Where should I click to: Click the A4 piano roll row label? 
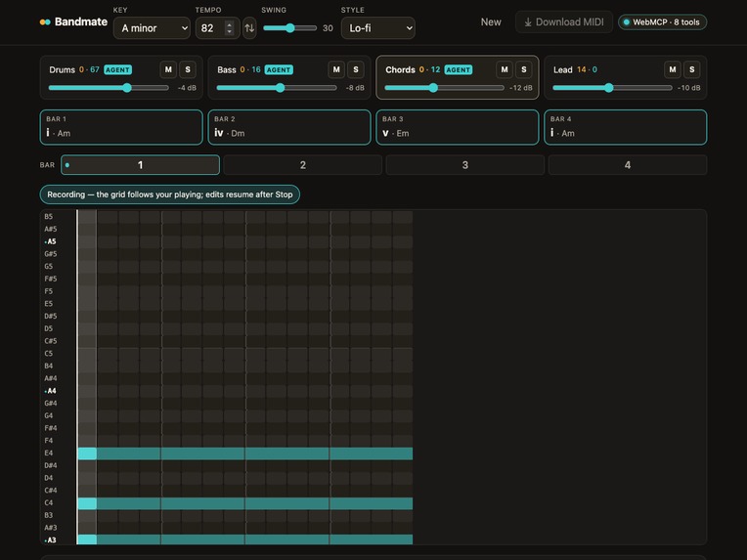pyautogui.click(x=51, y=391)
